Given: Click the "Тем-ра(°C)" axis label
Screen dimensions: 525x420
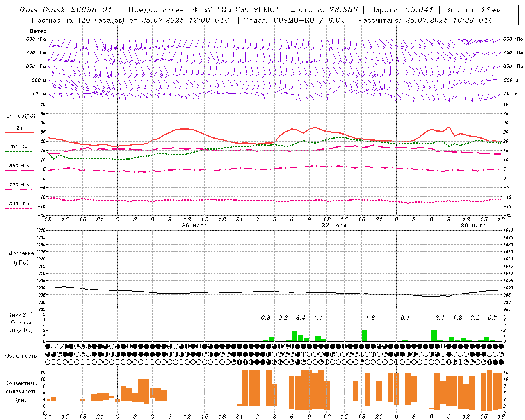Looking at the screenshot, I should tap(19, 116).
